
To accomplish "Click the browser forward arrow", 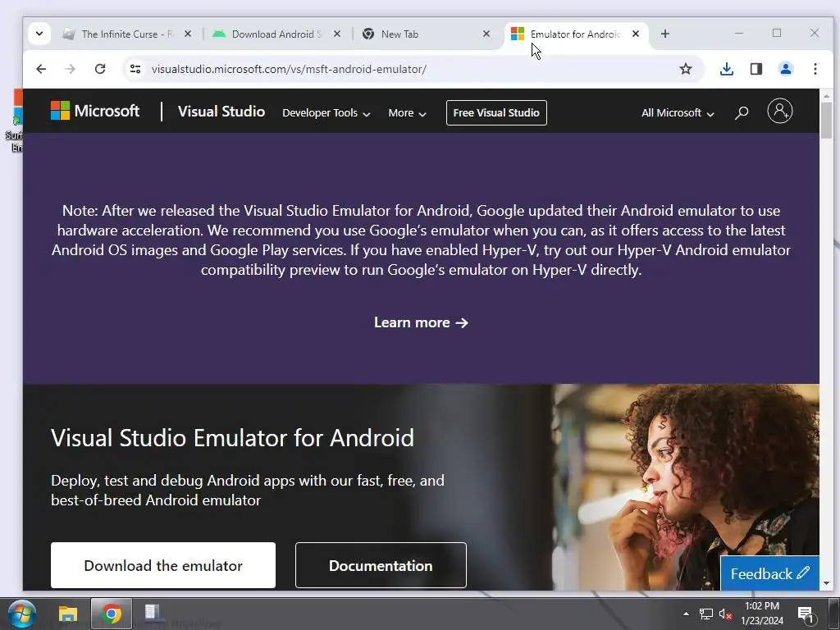I will coord(71,69).
